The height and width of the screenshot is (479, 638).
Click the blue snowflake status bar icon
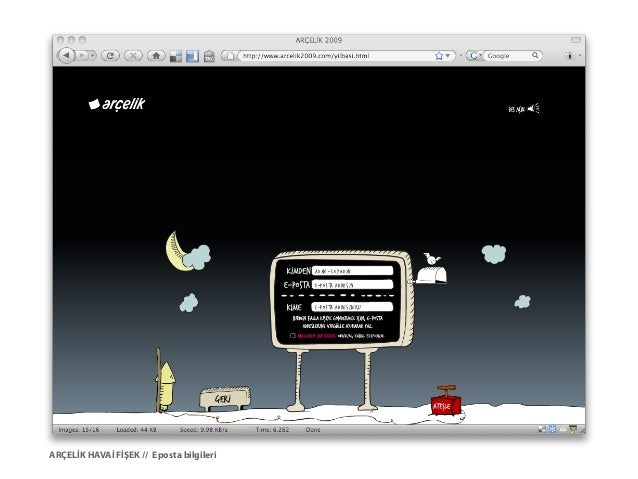pyautogui.click(x=552, y=429)
